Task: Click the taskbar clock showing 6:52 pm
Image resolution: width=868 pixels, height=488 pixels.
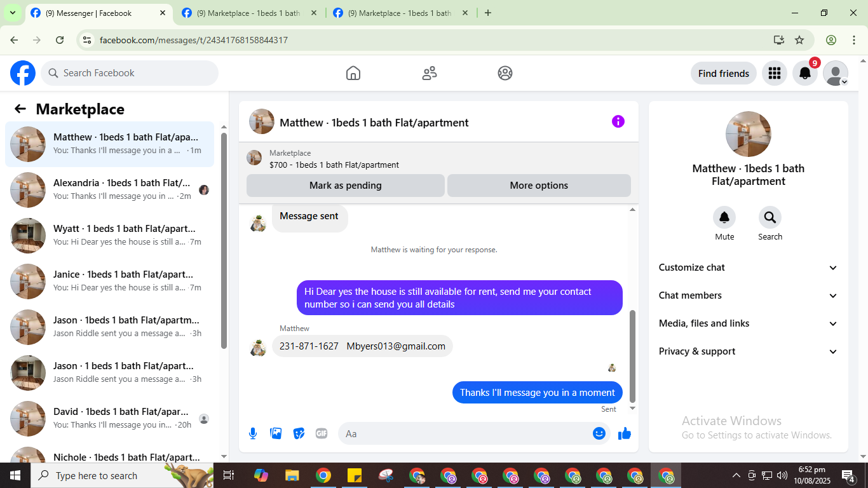Action: [811, 475]
